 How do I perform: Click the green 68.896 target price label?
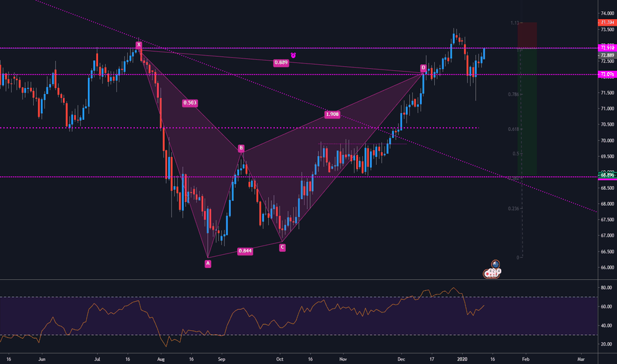pyautogui.click(x=606, y=174)
